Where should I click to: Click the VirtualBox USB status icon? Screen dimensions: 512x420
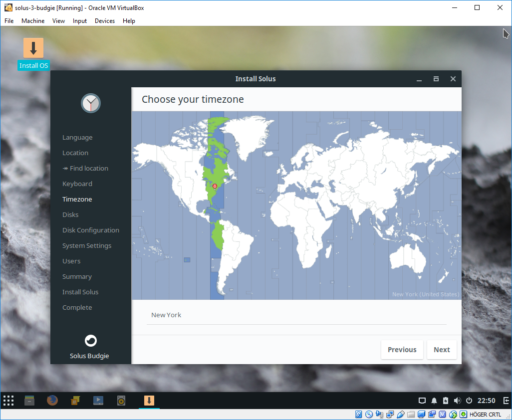[400, 415]
